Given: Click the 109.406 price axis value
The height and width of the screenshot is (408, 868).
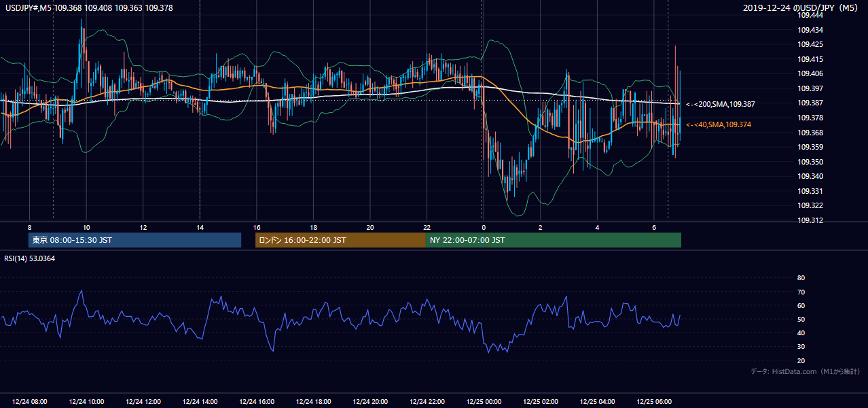Looking at the screenshot, I should (x=810, y=73).
